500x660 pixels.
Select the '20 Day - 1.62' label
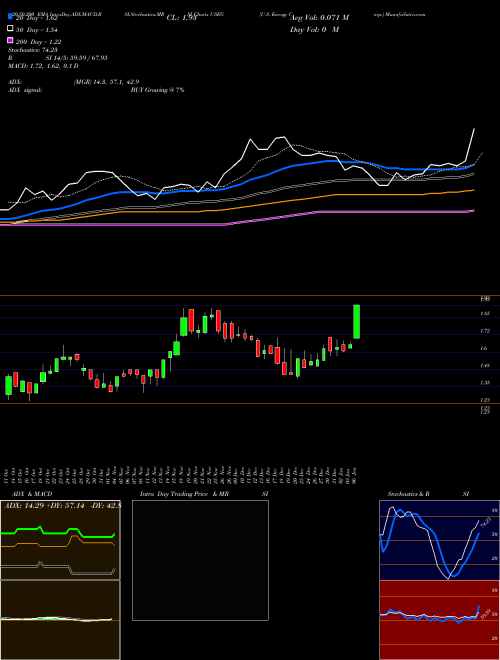[x=37, y=18]
